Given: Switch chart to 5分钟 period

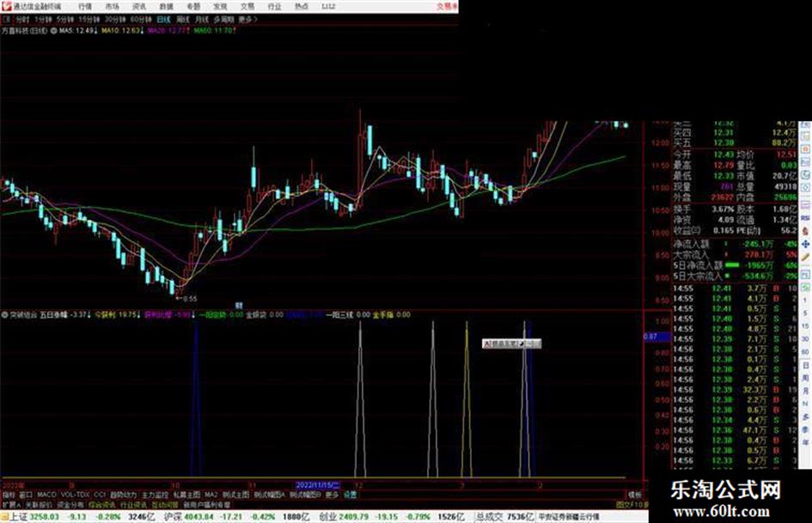Looking at the screenshot, I should pos(65,20).
